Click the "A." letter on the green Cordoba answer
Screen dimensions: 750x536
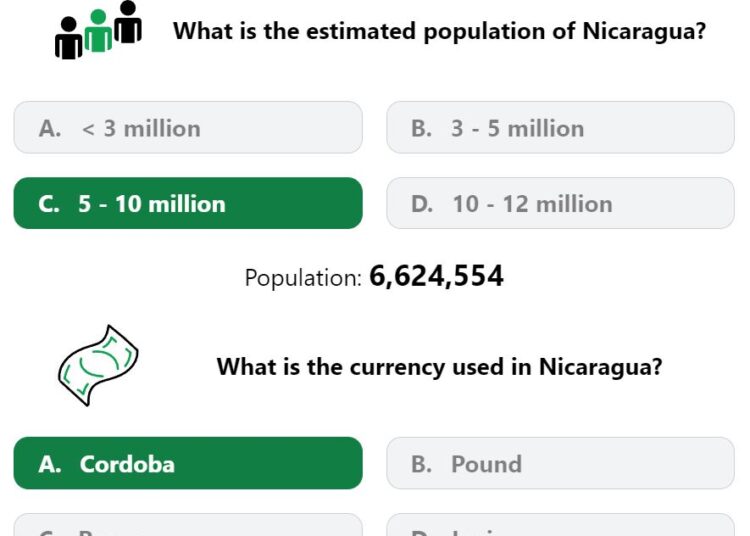tap(50, 464)
